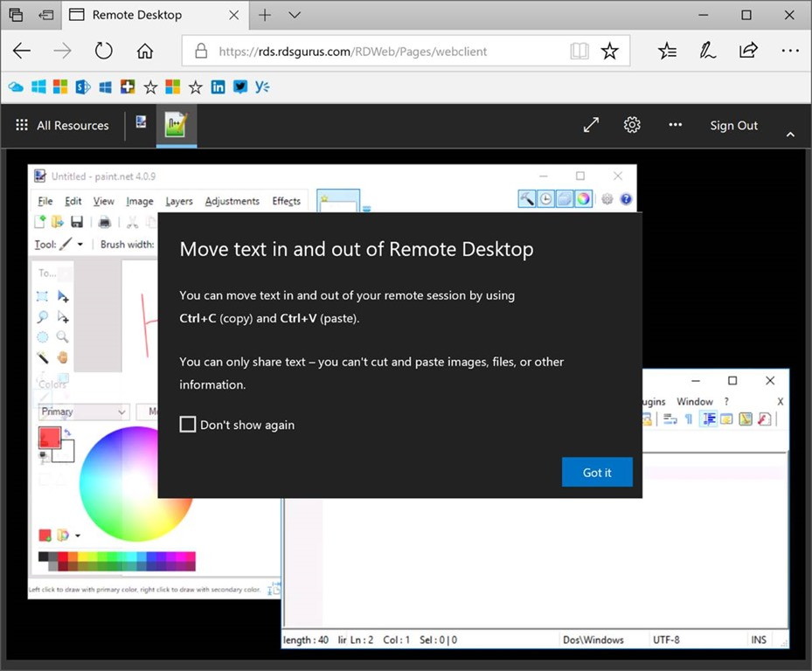812x671 pixels.
Task: Select the Pan hand tool
Action: 63,357
